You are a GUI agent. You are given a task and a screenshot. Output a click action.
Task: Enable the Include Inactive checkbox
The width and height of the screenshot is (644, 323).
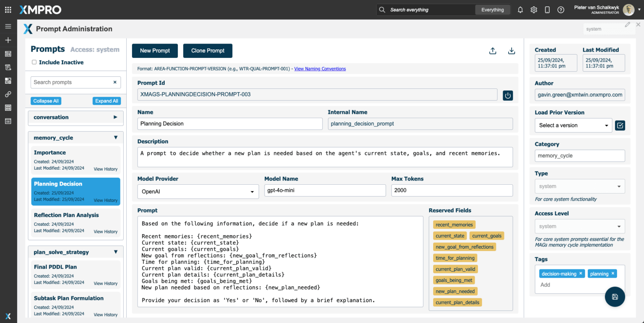click(34, 62)
